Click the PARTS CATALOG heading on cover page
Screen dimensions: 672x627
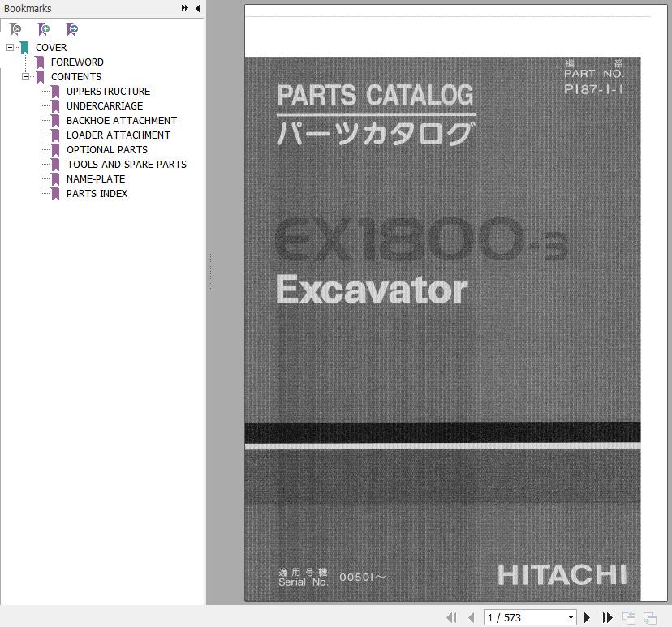376,95
